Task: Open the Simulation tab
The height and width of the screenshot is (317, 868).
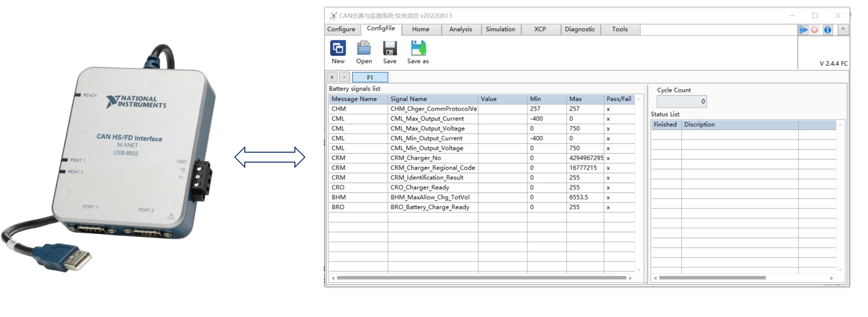Action: pyautogui.click(x=500, y=29)
